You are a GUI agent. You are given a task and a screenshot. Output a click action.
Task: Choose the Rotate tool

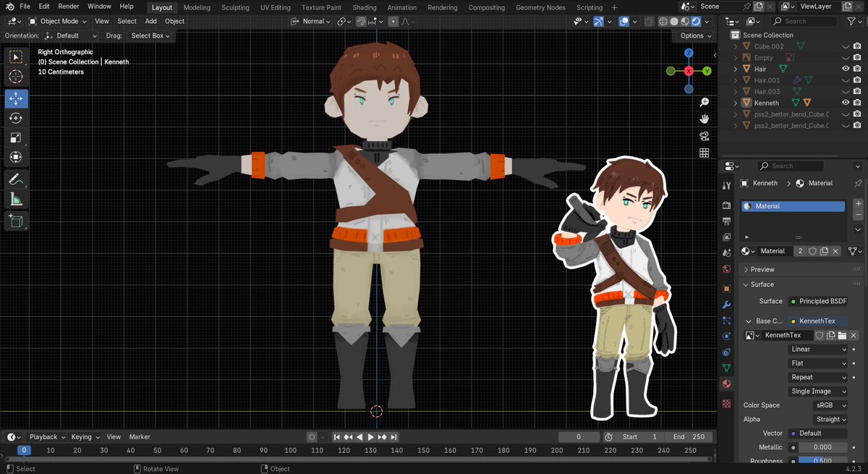click(16, 118)
